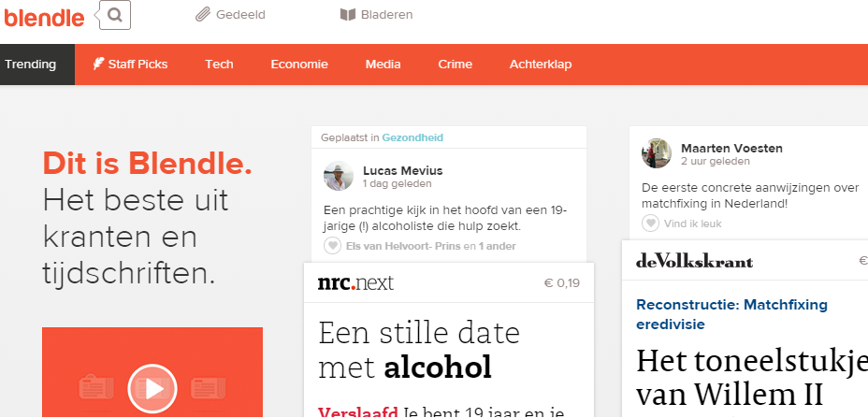Select the Trending tab
The image size is (868, 418).
coord(31,65)
